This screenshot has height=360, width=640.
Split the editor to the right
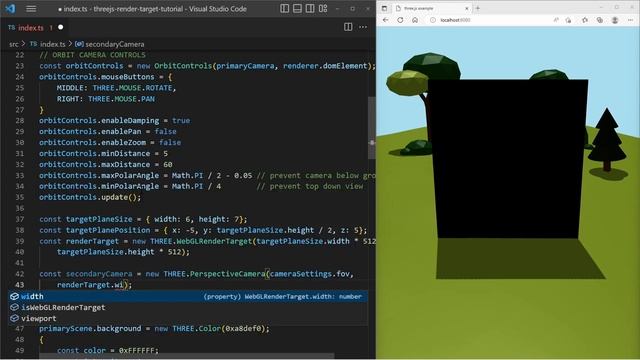[348, 27]
